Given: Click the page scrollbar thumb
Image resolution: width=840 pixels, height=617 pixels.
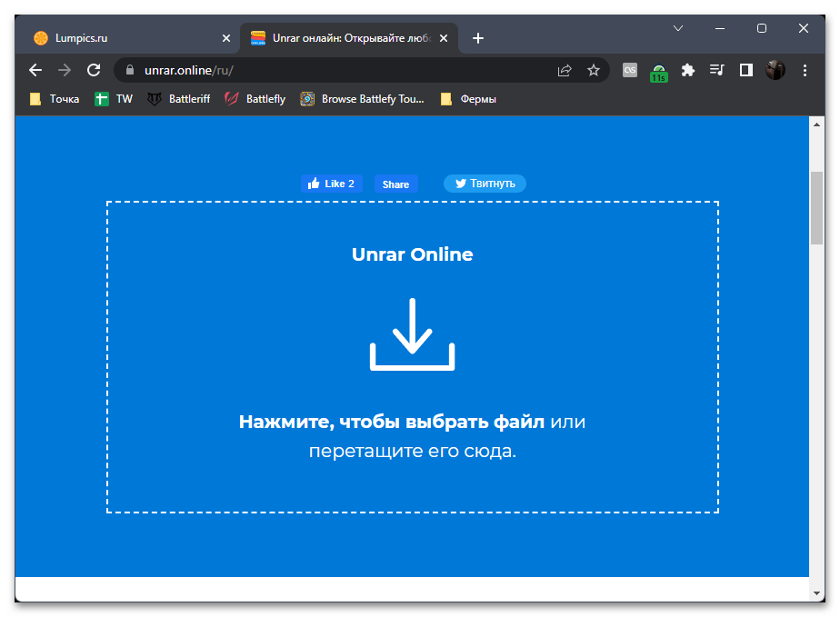Looking at the screenshot, I should coord(816,208).
